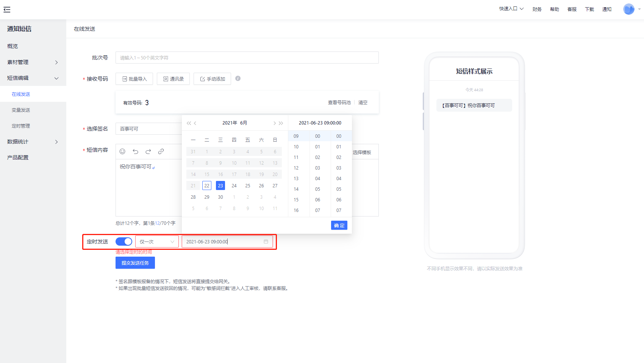Open 通知 in top navigation
Screen dimensions: 644x363
point(606,9)
